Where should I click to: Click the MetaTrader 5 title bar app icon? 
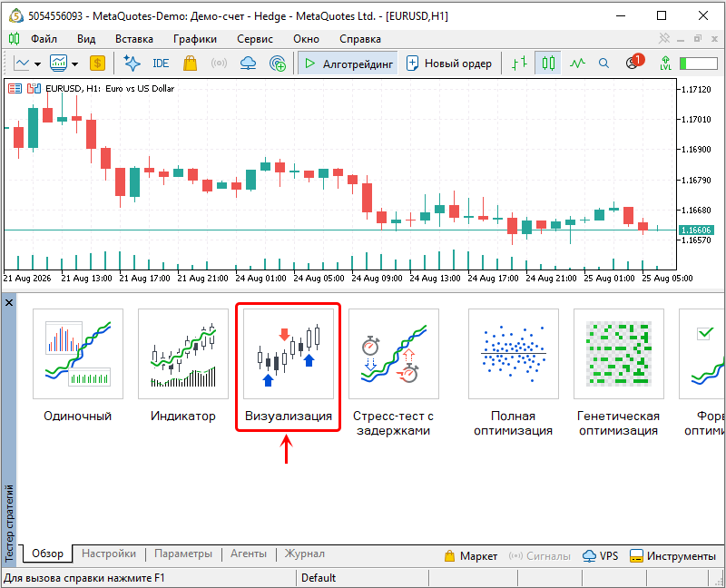point(15,15)
